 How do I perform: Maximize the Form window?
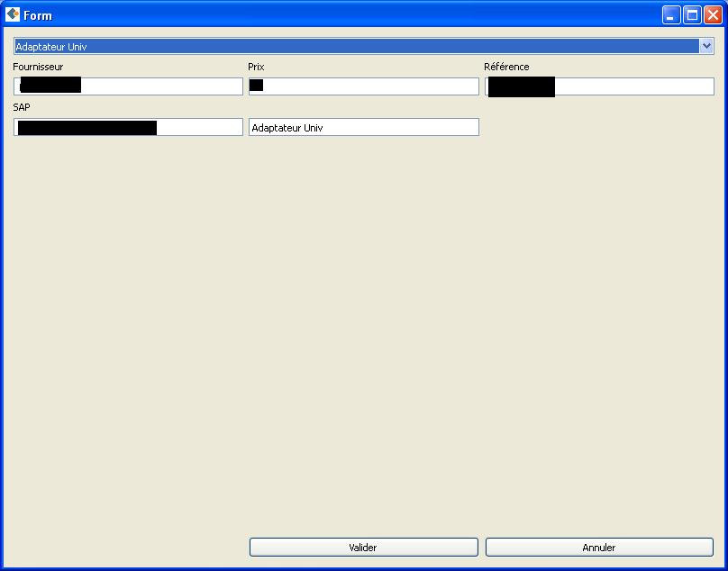click(x=690, y=14)
